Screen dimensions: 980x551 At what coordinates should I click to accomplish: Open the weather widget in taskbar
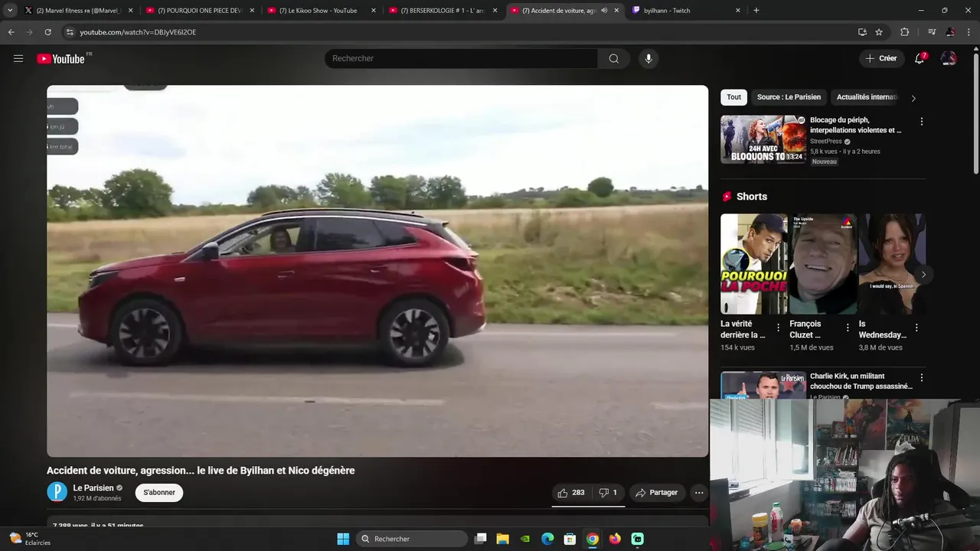click(x=30, y=539)
